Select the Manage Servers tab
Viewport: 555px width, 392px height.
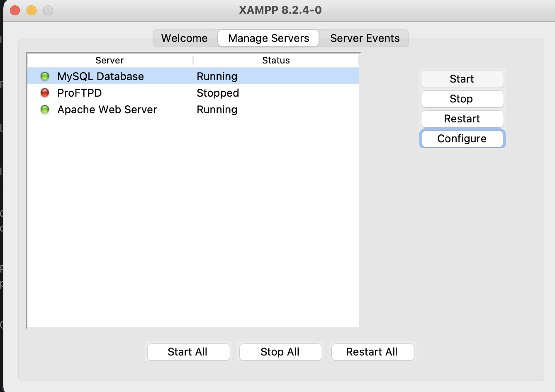point(268,38)
